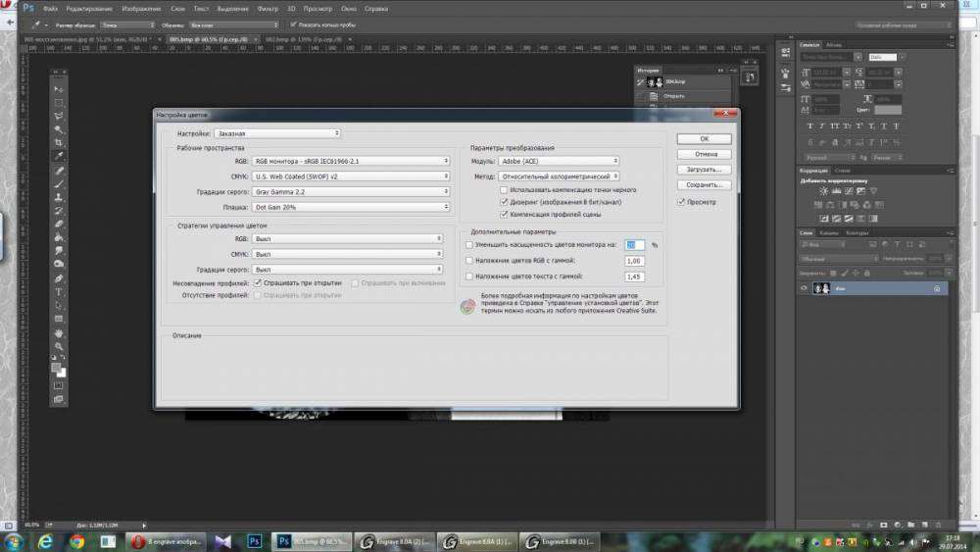Enable 'Использовать компенсацию точки черного' checkbox
980x552 pixels.
(x=504, y=189)
